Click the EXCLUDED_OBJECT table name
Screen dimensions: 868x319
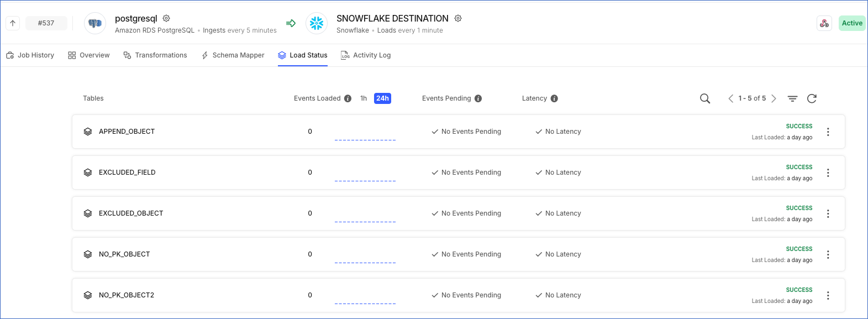click(131, 213)
